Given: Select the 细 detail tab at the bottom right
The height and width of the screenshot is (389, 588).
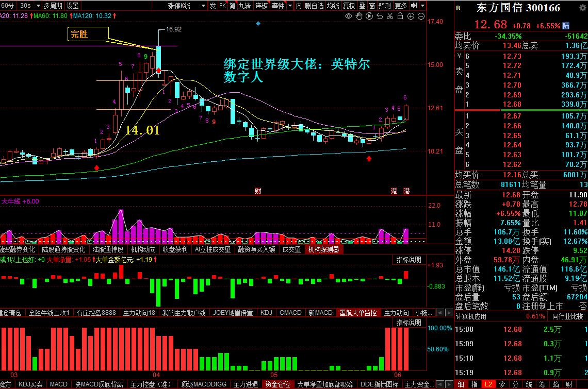Looking at the screenshot, I should [x=461, y=384].
